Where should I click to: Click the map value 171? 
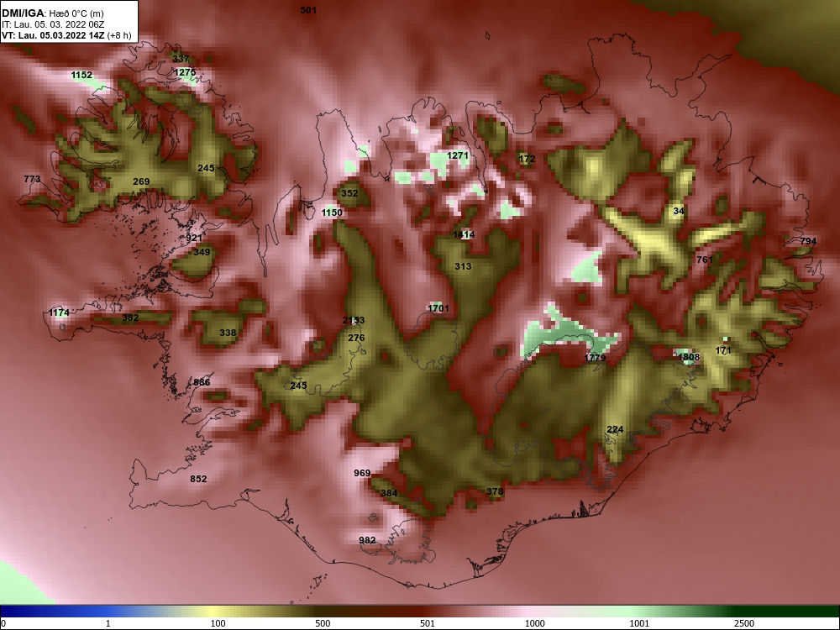coord(723,351)
